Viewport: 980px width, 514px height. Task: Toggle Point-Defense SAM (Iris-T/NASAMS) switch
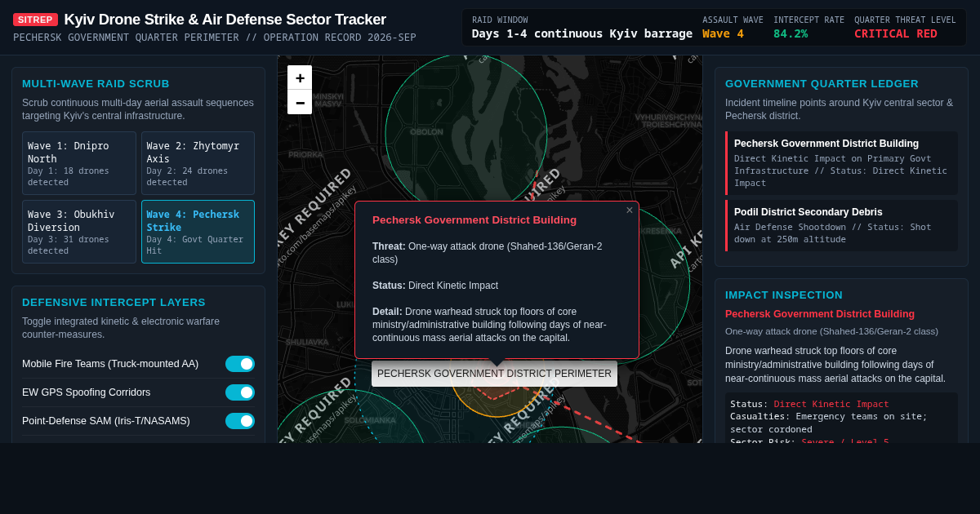click(240, 421)
